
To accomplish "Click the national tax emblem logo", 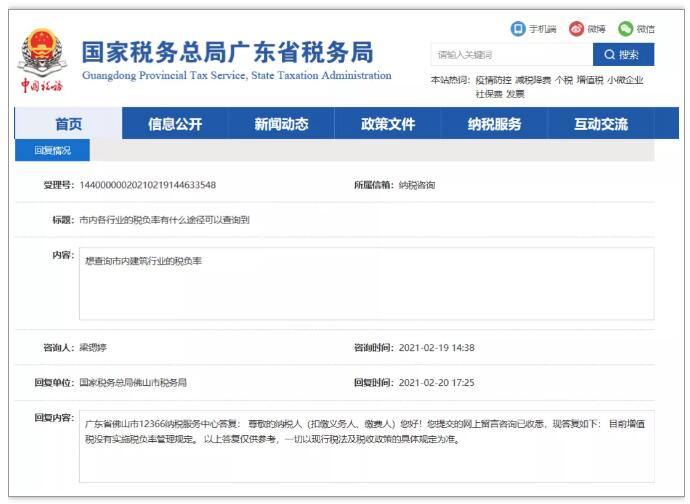I will tap(42, 53).
